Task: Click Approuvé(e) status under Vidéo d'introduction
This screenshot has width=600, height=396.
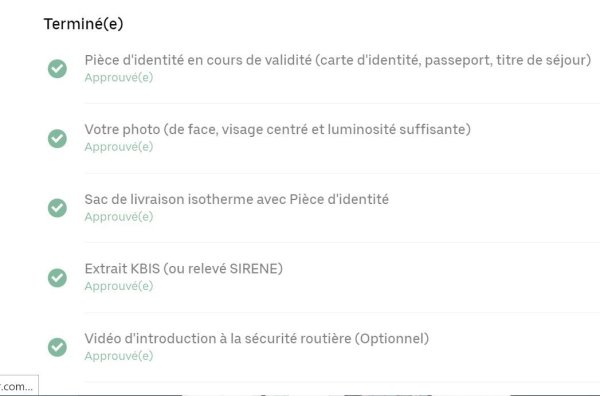Action: click(119, 356)
